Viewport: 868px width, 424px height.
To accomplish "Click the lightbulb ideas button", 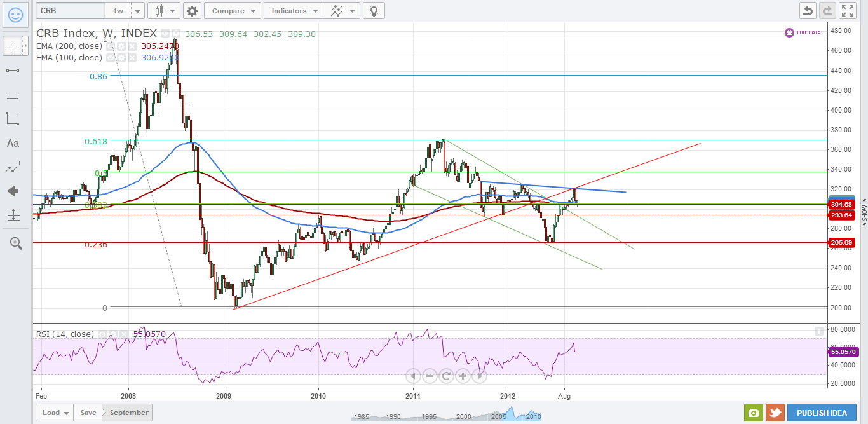I will click(x=375, y=11).
